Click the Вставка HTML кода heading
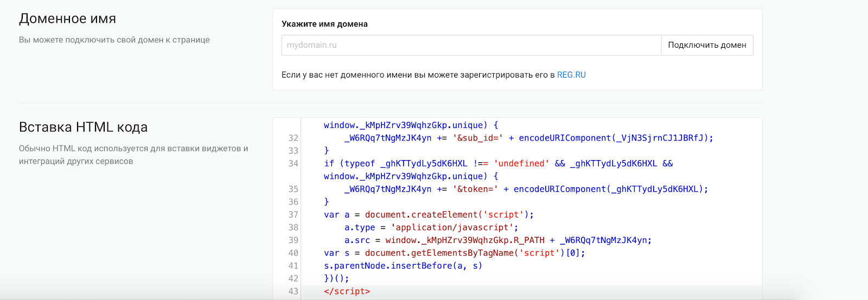This screenshot has height=300, width=868. point(83,127)
